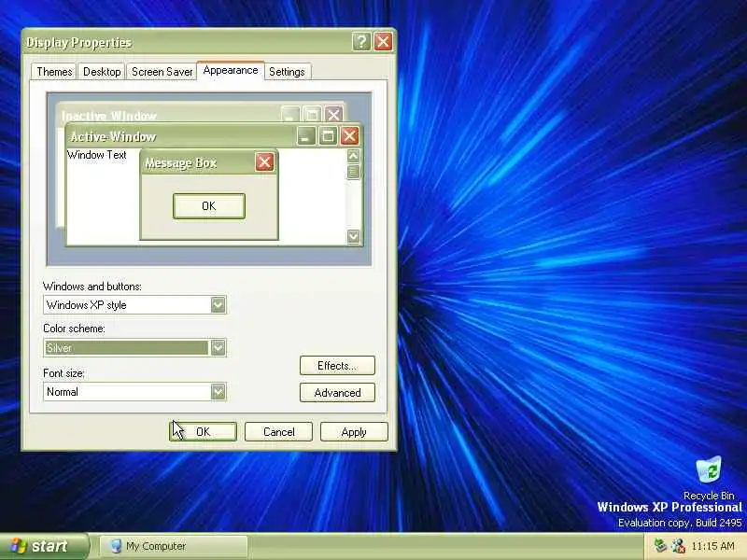The height and width of the screenshot is (560, 747).
Task: Select the Recycle Bin desktop icon
Action: pyautogui.click(x=709, y=478)
